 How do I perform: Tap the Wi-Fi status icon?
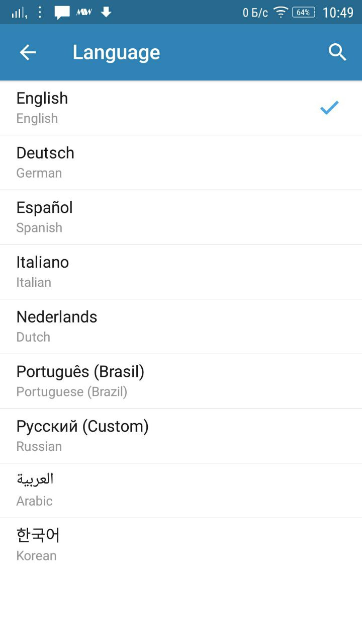(x=281, y=12)
